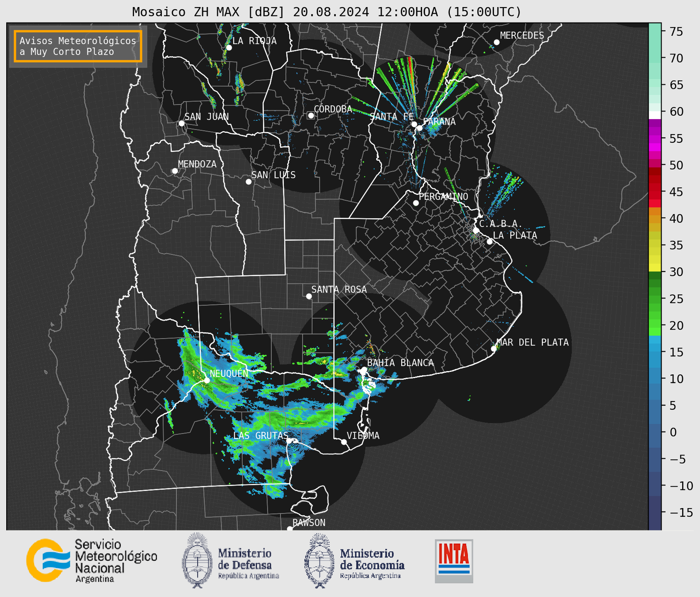Click the Córdoba city marker

click(x=311, y=115)
